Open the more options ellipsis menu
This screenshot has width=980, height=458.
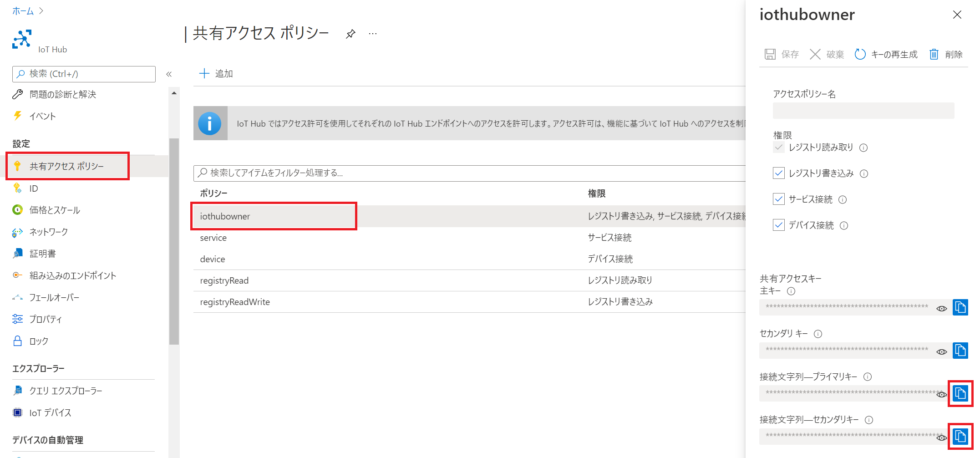tap(373, 34)
